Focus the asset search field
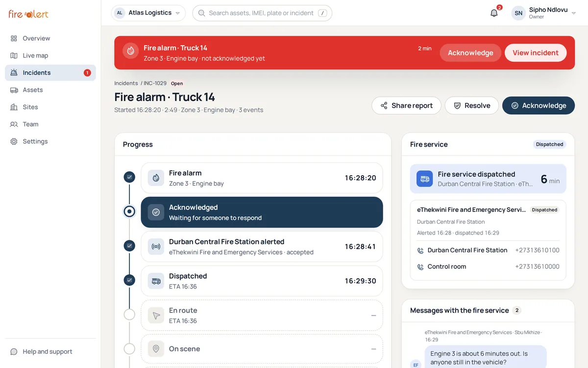This screenshot has height=368, width=588. (262, 13)
